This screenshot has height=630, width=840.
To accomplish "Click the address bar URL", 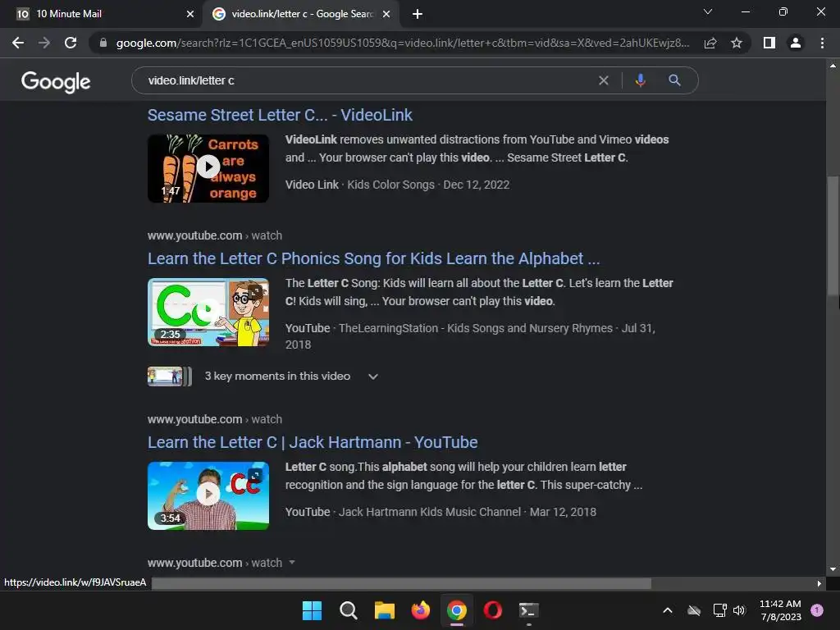I will pos(402,43).
